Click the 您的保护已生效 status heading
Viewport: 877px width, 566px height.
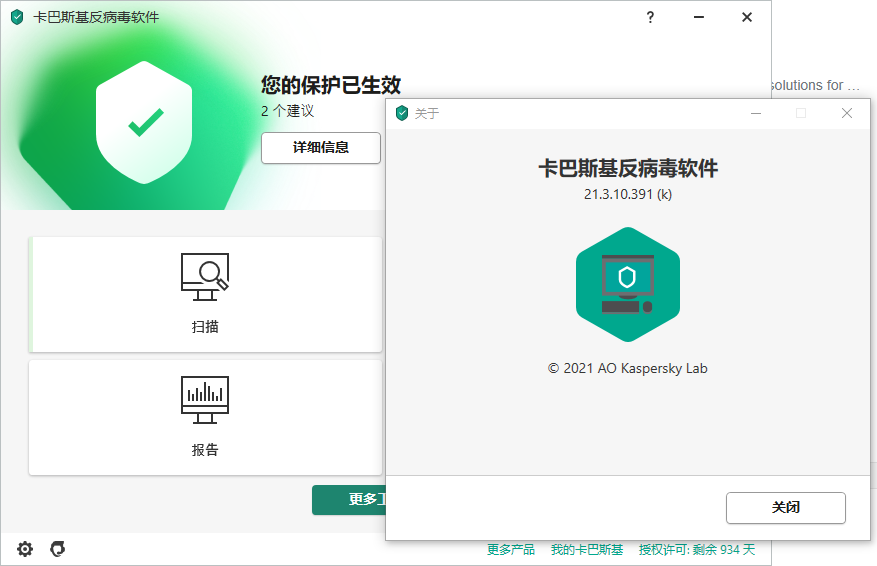[331, 85]
